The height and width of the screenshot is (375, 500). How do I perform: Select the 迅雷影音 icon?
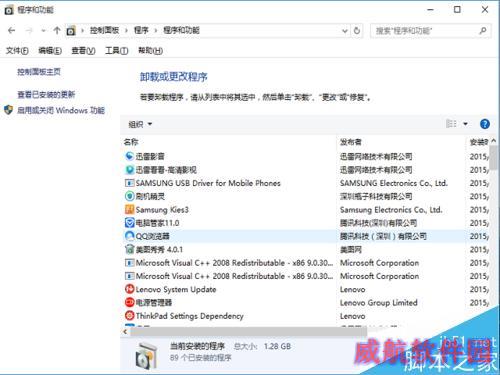129,156
